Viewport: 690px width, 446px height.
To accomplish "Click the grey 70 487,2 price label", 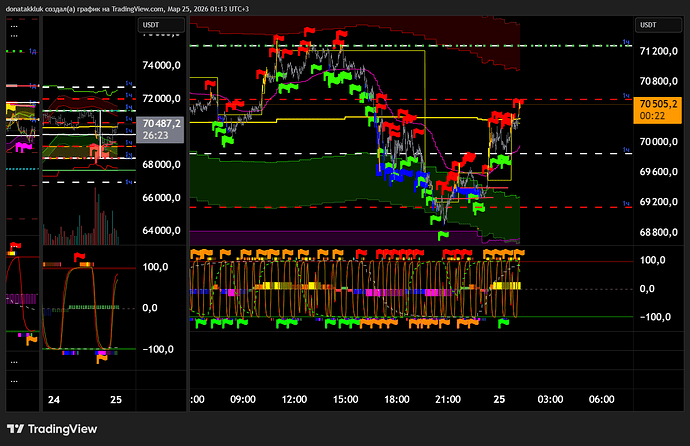I will [161, 128].
